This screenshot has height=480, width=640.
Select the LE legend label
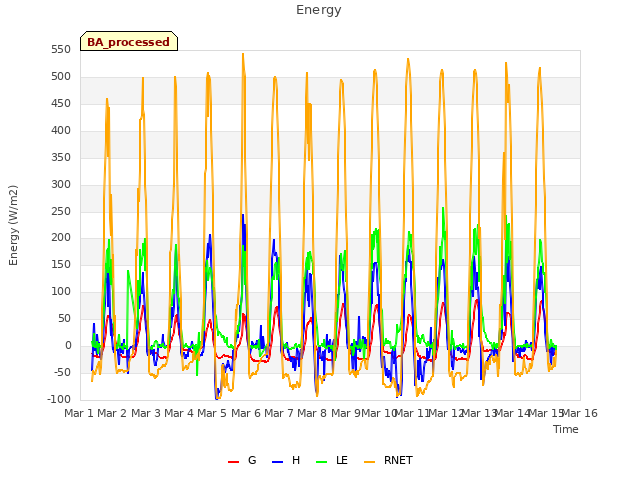coord(342,460)
